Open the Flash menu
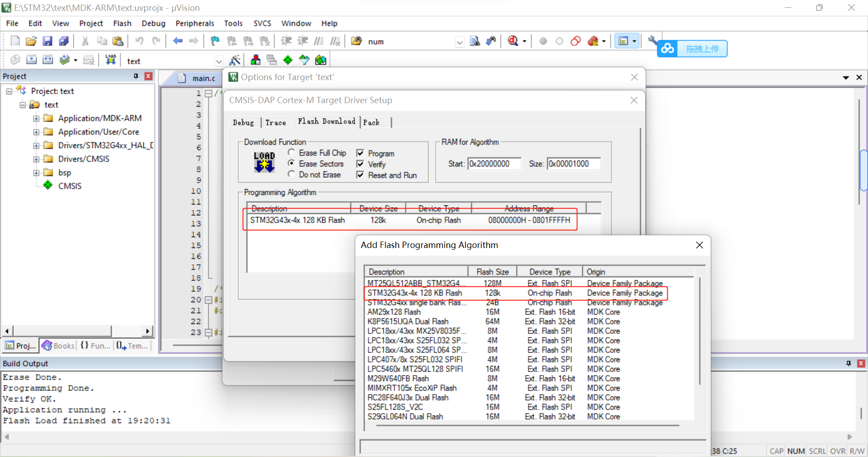Screen dimensions: 868x457 [x=122, y=23]
